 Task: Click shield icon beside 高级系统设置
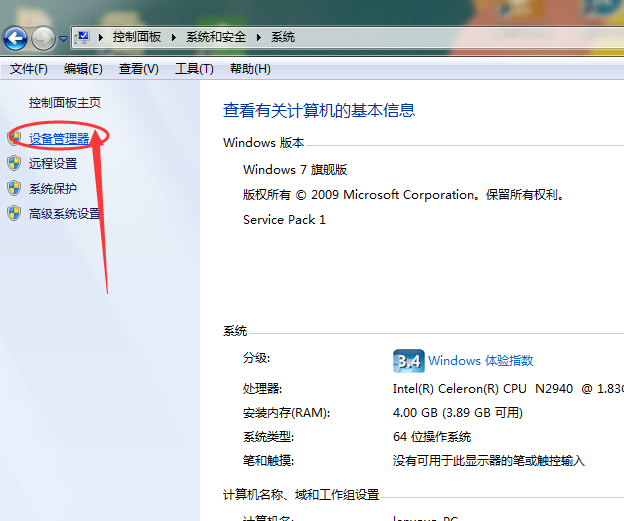(x=14, y=213)
